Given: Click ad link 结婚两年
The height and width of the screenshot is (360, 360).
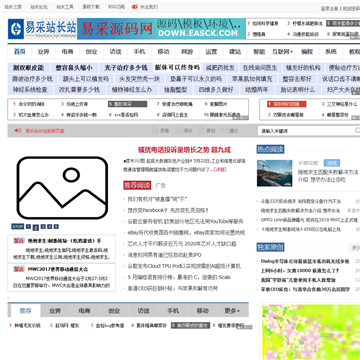Looking at the screenshot, I should pyautogui.click(x=256, y=90).
